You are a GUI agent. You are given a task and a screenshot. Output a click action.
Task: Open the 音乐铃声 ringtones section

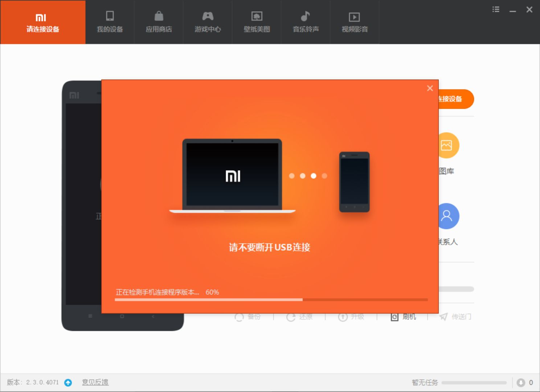(305, 22)
